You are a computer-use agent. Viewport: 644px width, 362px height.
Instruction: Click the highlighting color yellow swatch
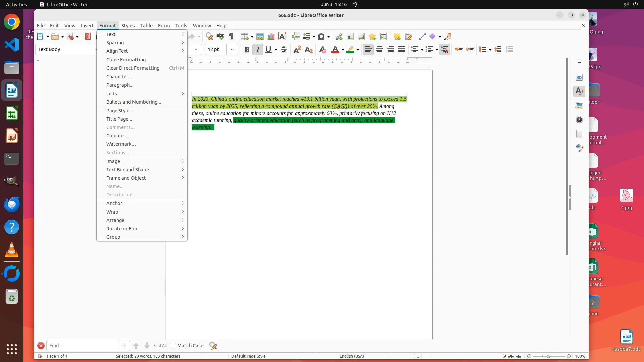click(x=350, y=50)
